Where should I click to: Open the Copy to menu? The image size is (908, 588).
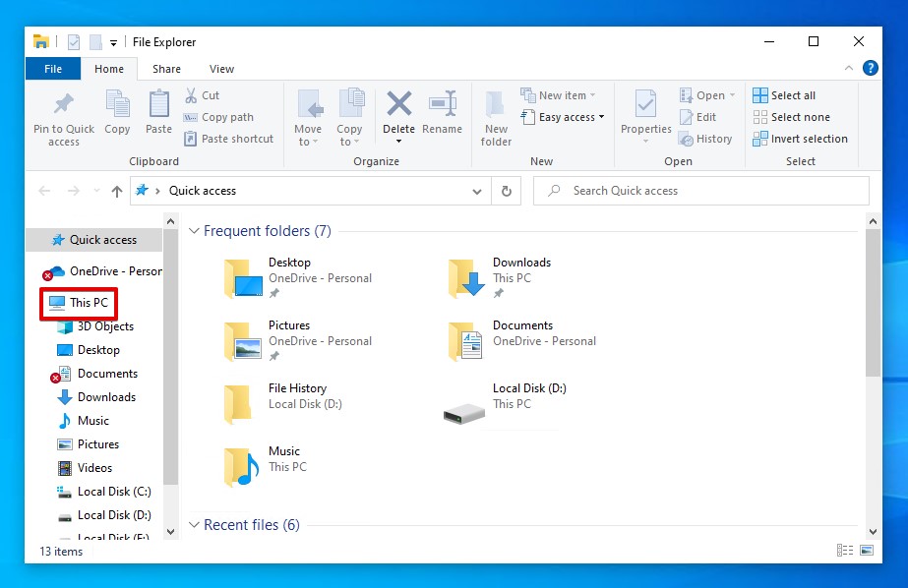pos(349,118)
